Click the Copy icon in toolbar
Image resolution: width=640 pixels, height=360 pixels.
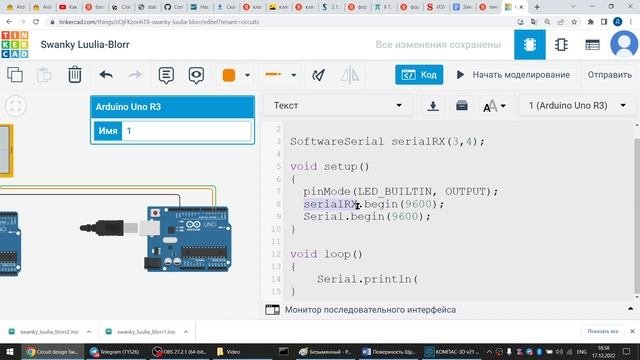click(x=15, y=75)
